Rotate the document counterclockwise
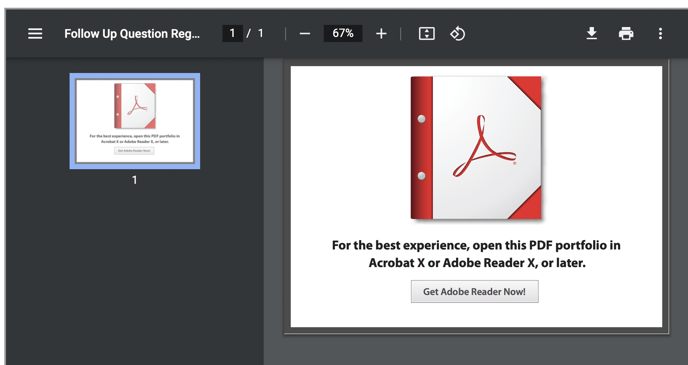This screenshot has height=365, width=688. [x=457, y=34]
